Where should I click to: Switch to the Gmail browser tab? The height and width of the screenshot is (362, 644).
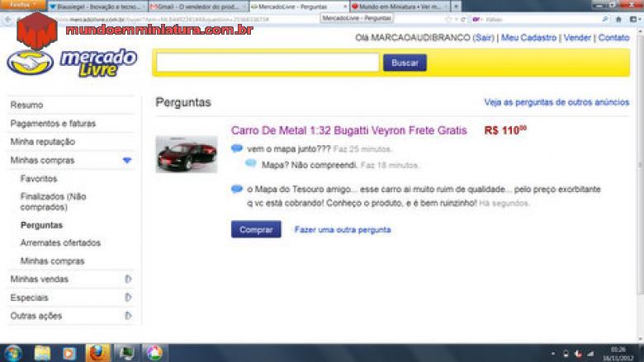194,6
